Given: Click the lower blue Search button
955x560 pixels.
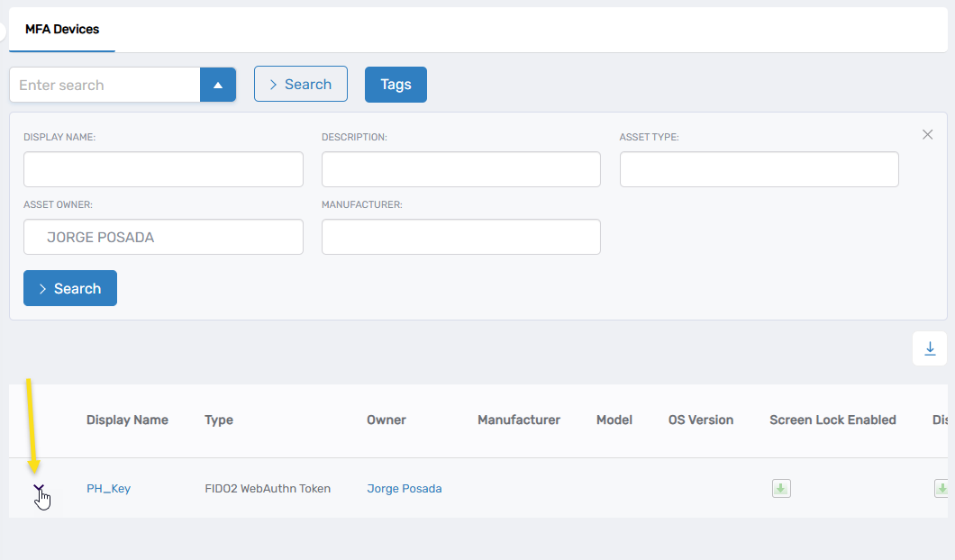Looking at the screenshot, I should coord(69,288).
